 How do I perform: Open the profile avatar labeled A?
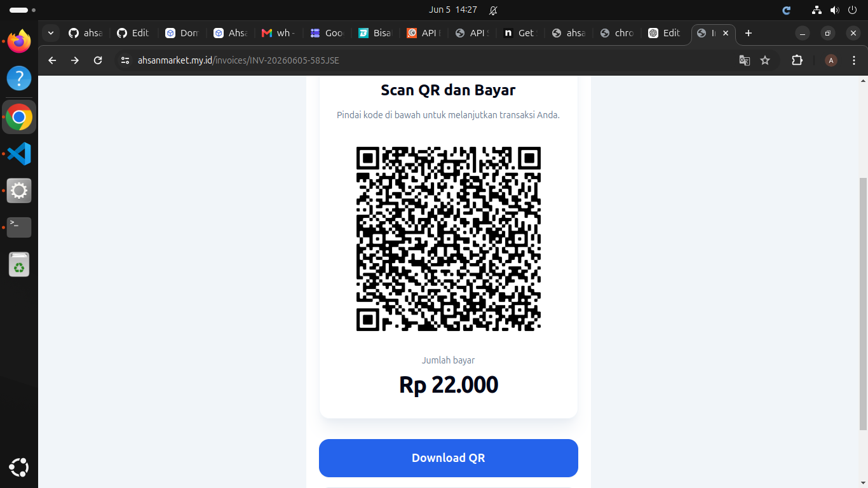[831, 60]
